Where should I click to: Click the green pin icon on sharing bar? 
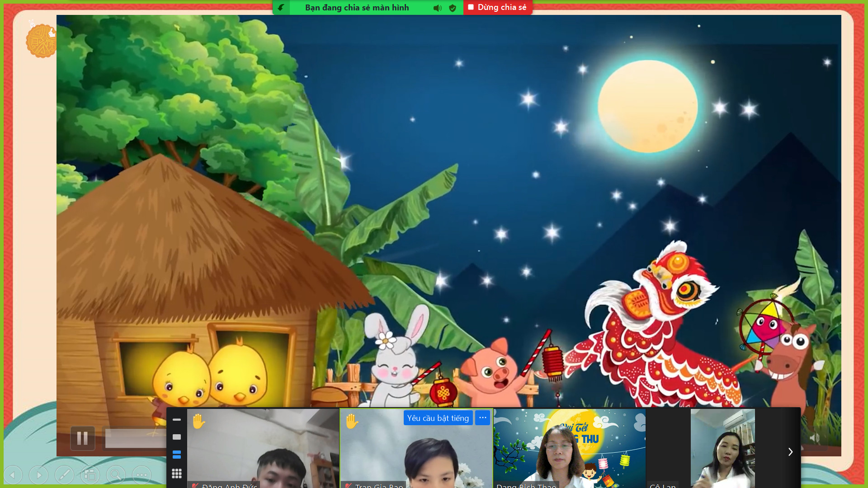[281, 7]
